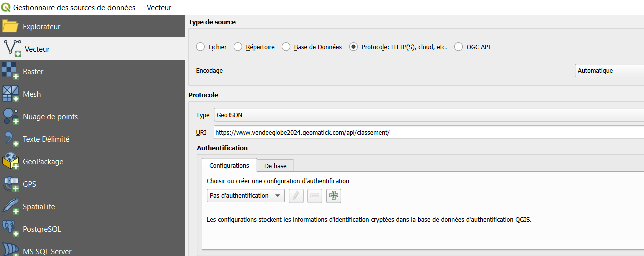Select the Fichier radio button
The image size is (644, 256).
pyautogui.click(x=200, y=47)
